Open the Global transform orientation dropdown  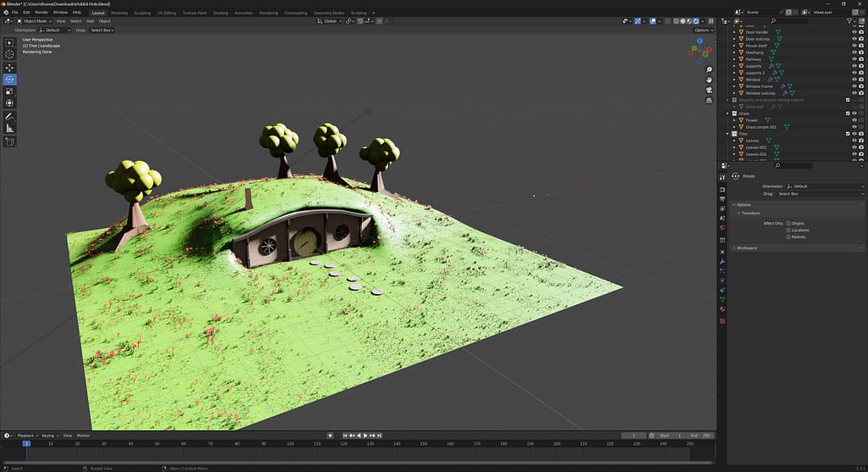pyautogui.click(x=330, y=21)
